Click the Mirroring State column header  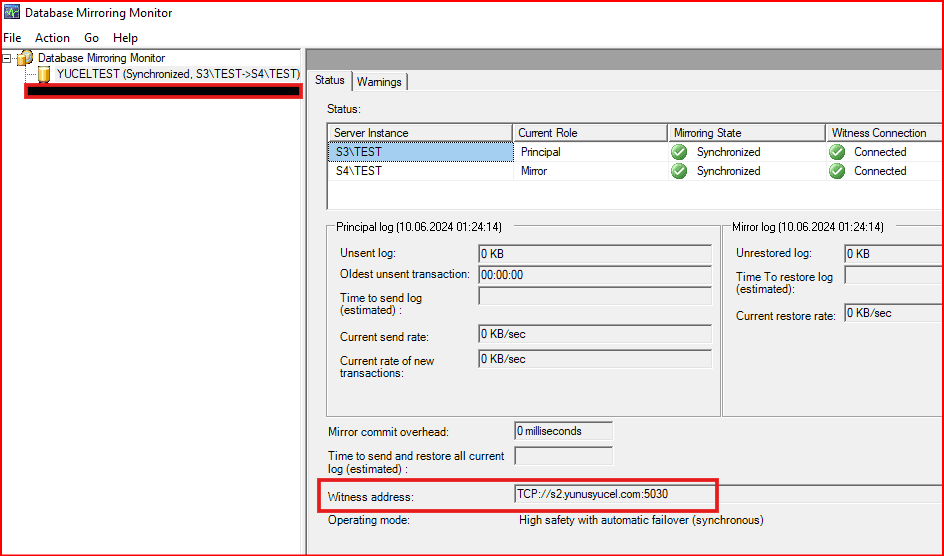[746, 133]
